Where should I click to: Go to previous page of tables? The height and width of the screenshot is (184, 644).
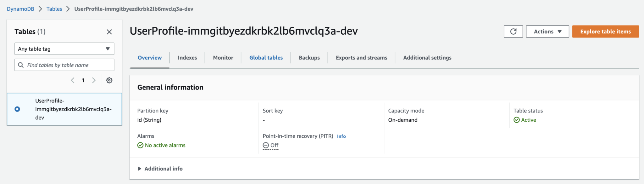click(73, 80)
